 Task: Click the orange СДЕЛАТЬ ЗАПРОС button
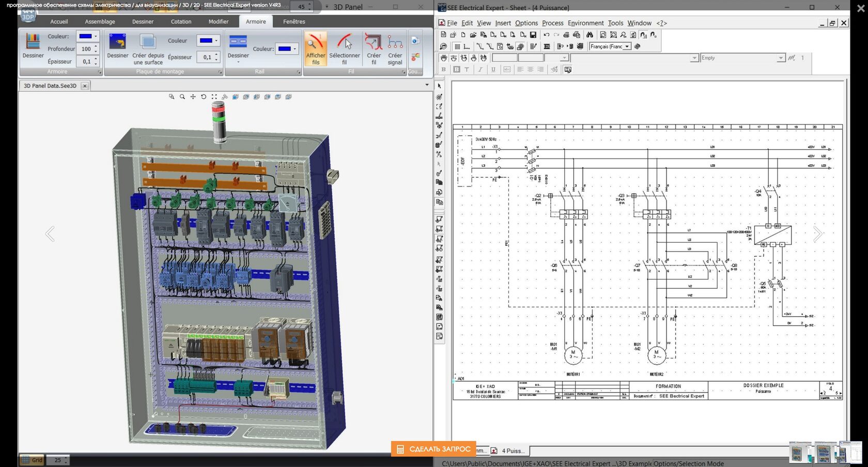pos(433,449)
